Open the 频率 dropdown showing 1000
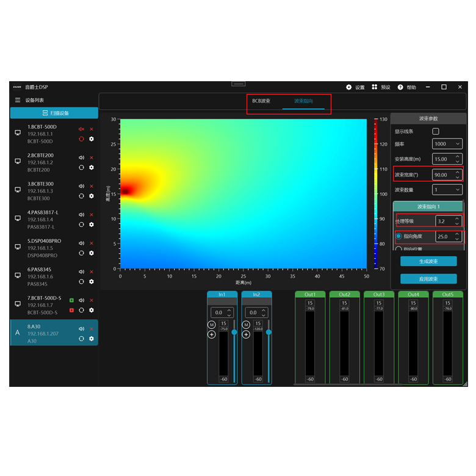Image resolution: width=476 pixels, height=476 pixels. click(x=447, y=144)
